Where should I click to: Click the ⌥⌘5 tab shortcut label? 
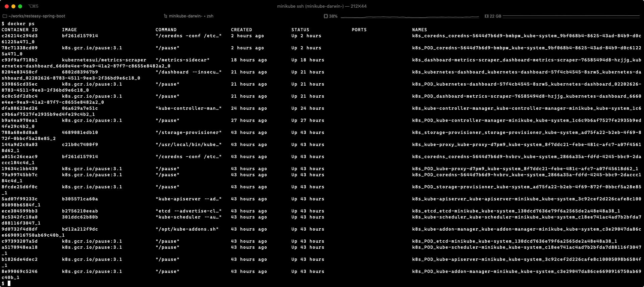click(33, 6)
